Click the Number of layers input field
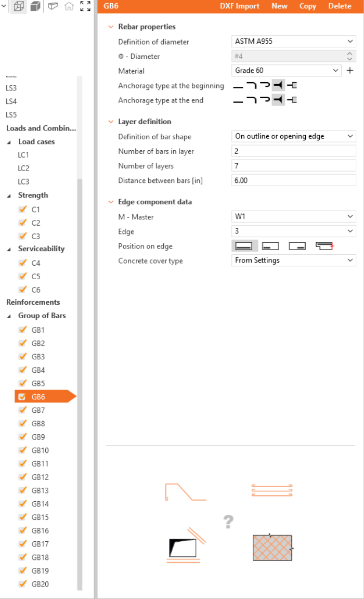This screenshot has width=364, height=599. 293,166
